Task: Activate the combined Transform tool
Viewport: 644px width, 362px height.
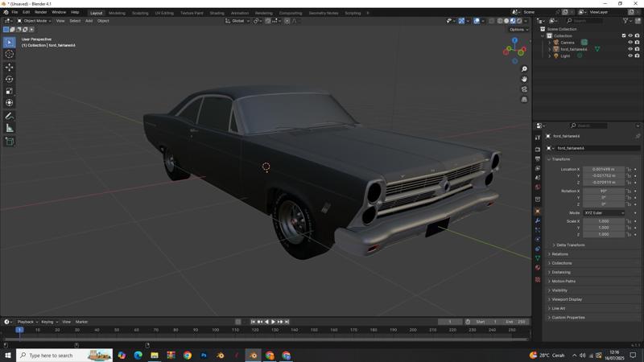Action: [x=9, y=103]
